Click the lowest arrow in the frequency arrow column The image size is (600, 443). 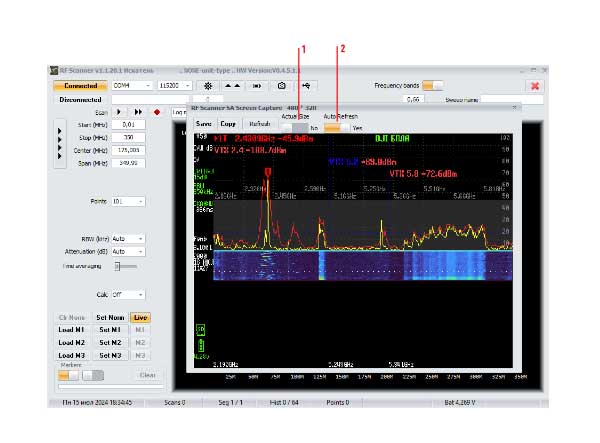(x=60, y=156)
